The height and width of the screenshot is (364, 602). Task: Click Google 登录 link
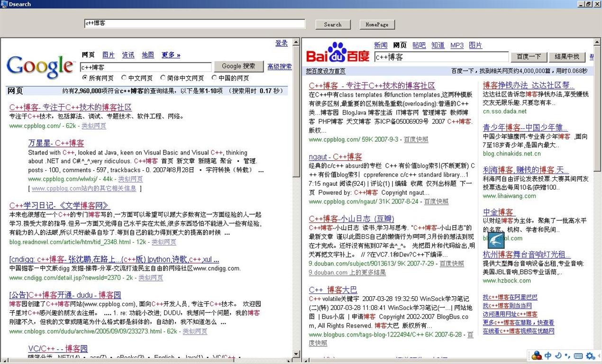[x=282, y=43]
